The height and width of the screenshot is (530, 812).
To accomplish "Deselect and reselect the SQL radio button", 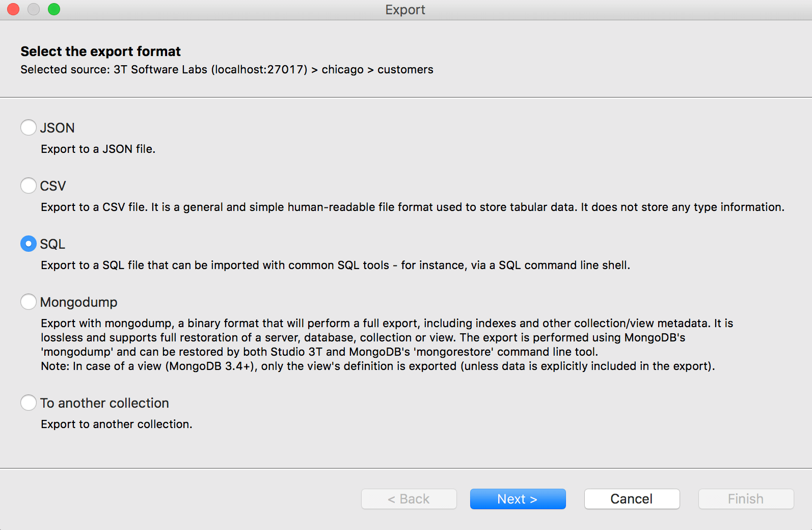I will pos(29,244).
